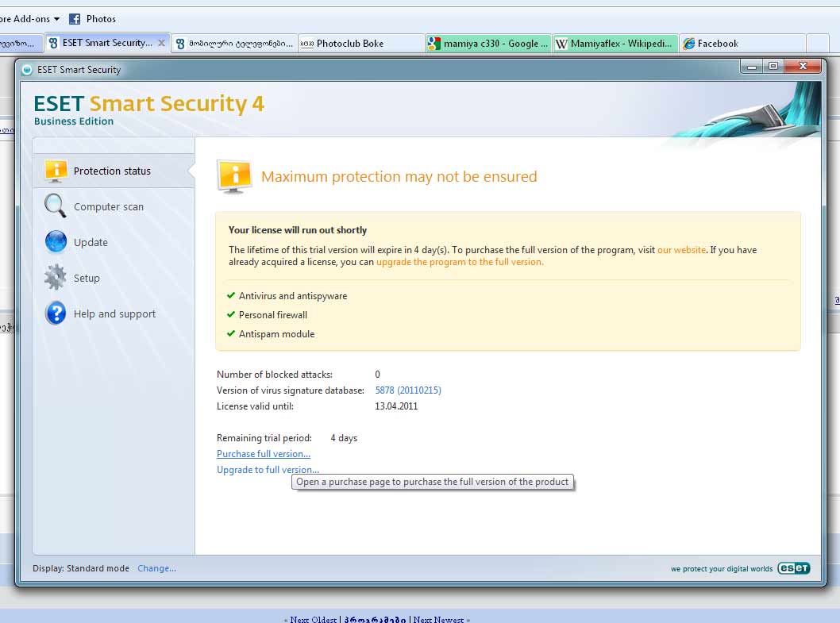Click the Antivirus and antispyware status item

click(x=292, y=296)
